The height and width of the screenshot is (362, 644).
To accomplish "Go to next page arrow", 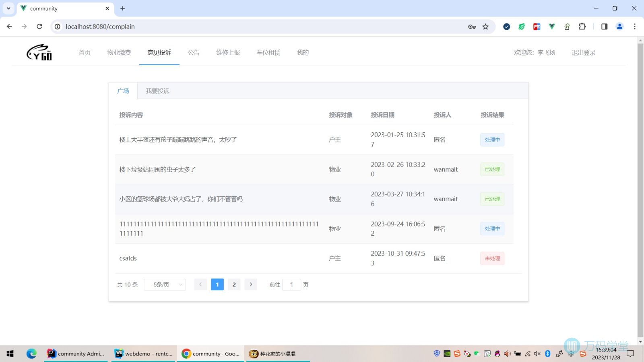I will point(251,284).
